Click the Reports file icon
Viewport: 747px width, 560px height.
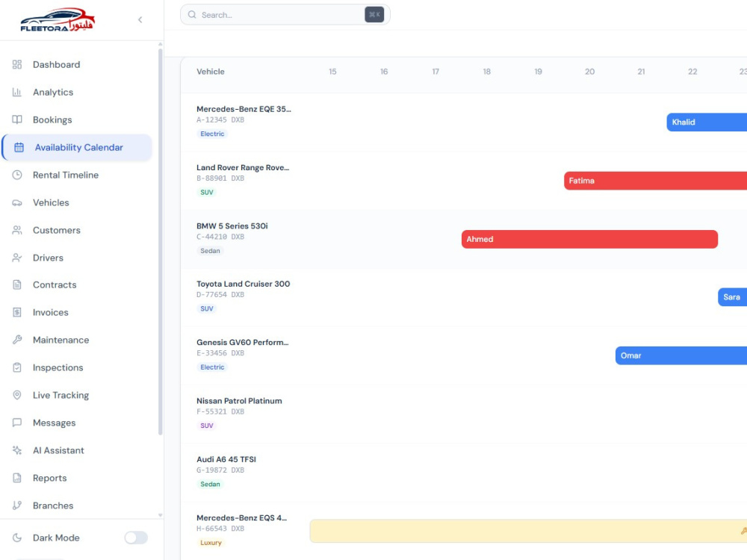(x=17, y=478)
